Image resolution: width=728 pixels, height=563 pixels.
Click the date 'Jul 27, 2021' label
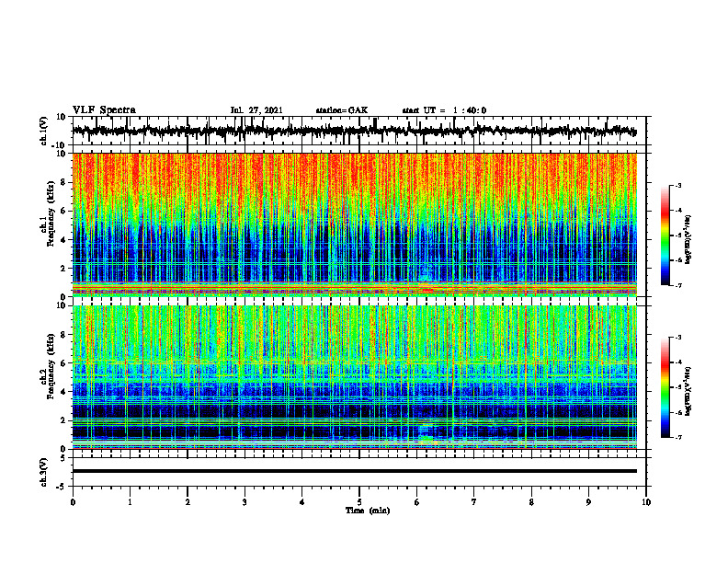click(256, 110)
